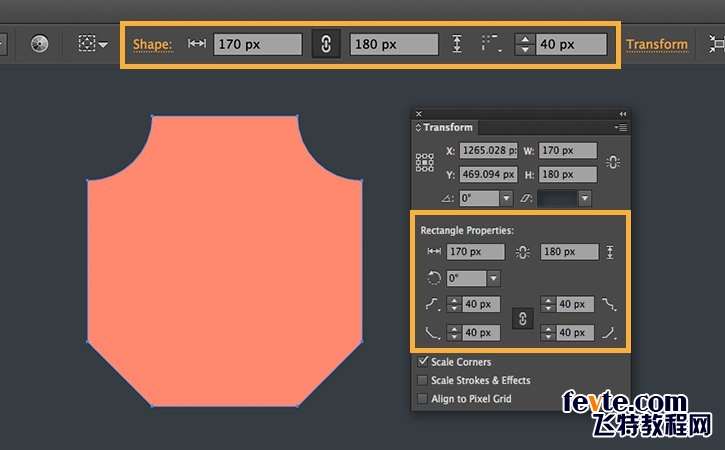Open the shear angle dropdown
The height and width of the screenshot is (450, 725).
click(585, 198)
